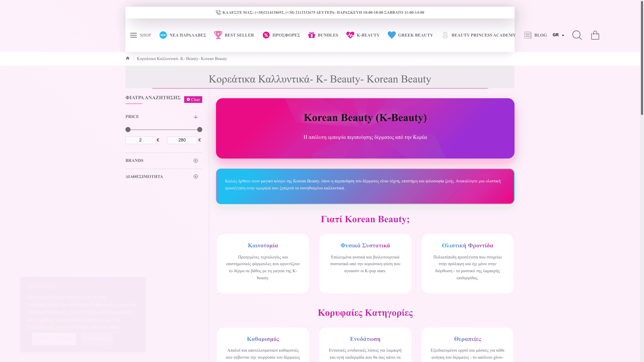
Task: Open the Θεραπείες category card
Action: coord(467,345)
